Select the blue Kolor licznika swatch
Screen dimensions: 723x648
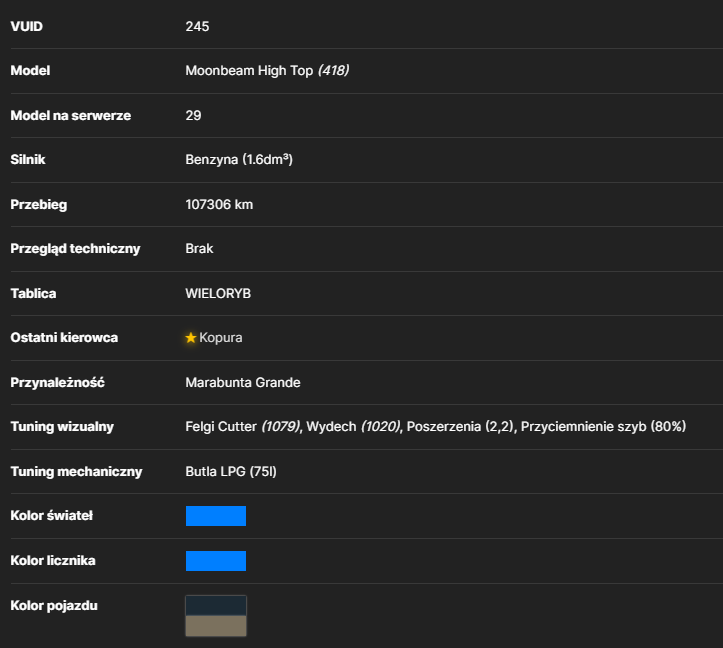pos(216,561)
